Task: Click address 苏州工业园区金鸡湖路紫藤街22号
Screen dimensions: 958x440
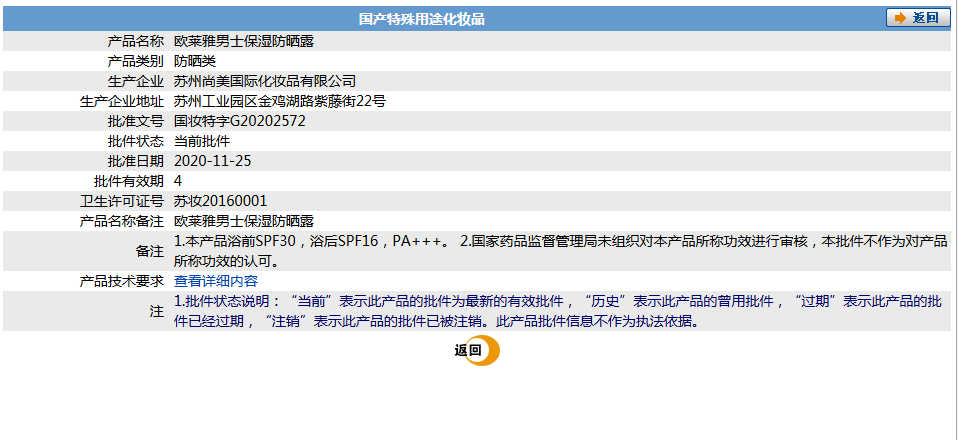Action: pyautogui.click(x=280, y=101)
